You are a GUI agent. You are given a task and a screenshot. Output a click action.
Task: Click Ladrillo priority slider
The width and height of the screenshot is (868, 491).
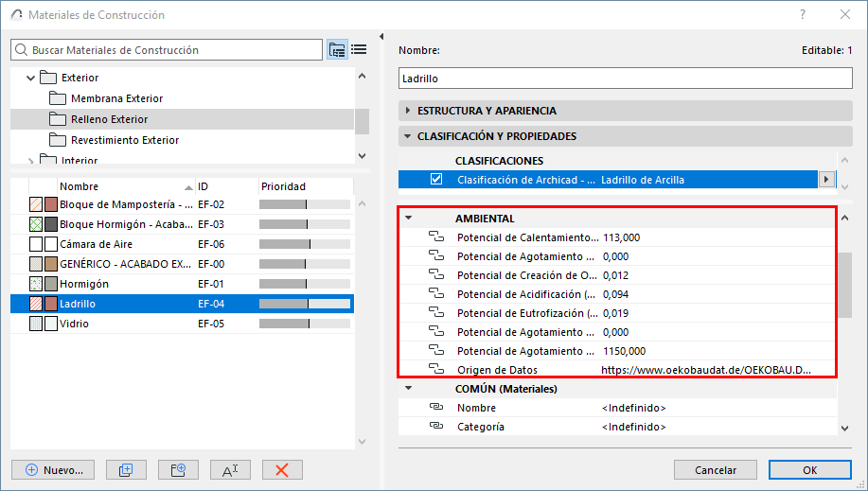(305, 304)
